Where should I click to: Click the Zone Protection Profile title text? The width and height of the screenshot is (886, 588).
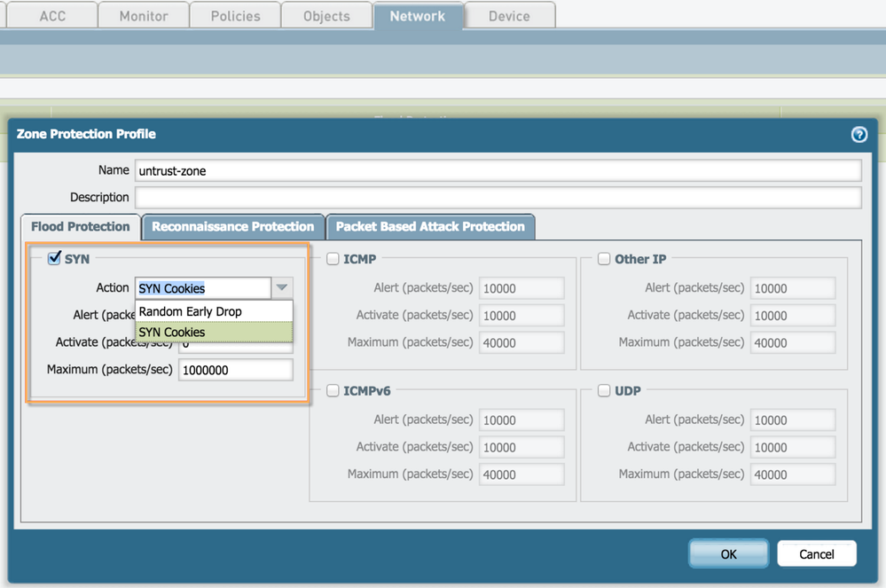coord(86,134)
